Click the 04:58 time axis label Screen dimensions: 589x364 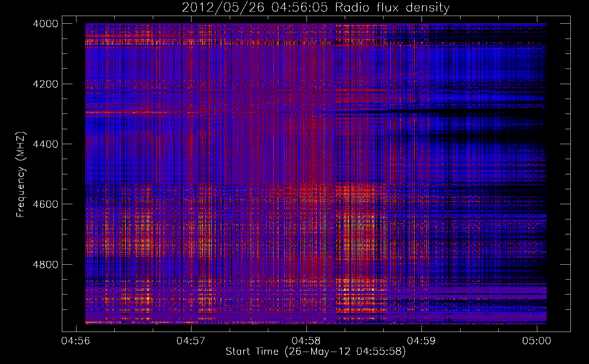[306, 341]
